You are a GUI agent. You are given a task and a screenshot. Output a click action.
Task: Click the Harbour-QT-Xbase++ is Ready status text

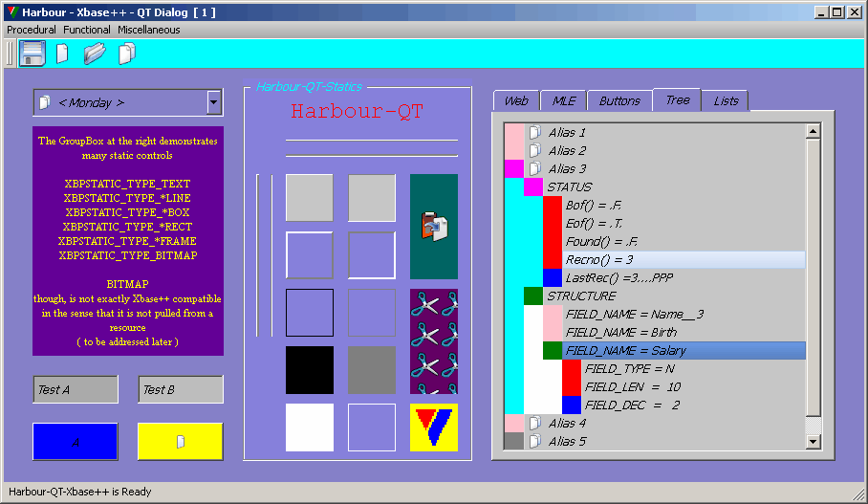(79, 492)
